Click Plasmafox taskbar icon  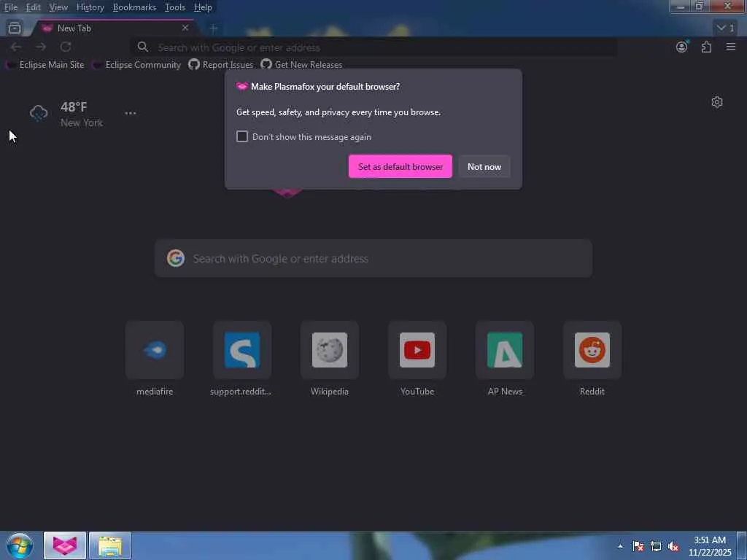[x=65, y=545]
